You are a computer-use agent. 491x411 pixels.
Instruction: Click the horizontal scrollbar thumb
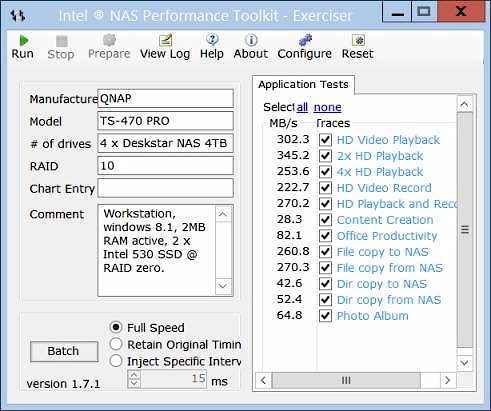346,380
